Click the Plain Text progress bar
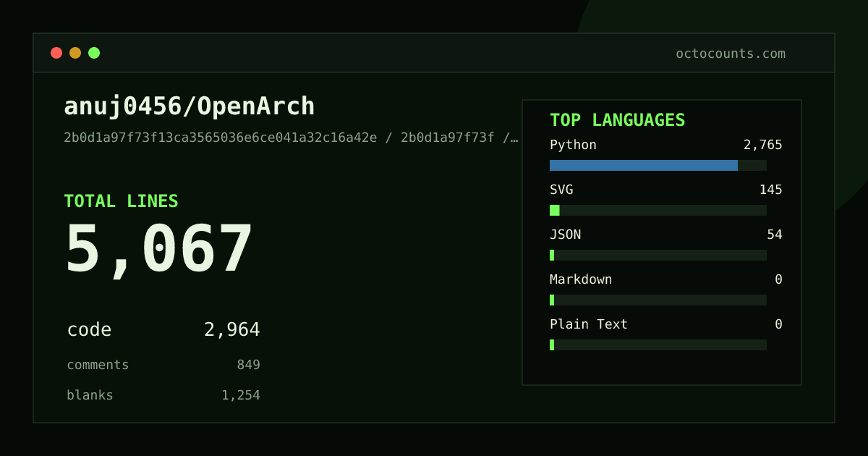The width and height of the screenshot is (868, 456). [x=658, y=345]
